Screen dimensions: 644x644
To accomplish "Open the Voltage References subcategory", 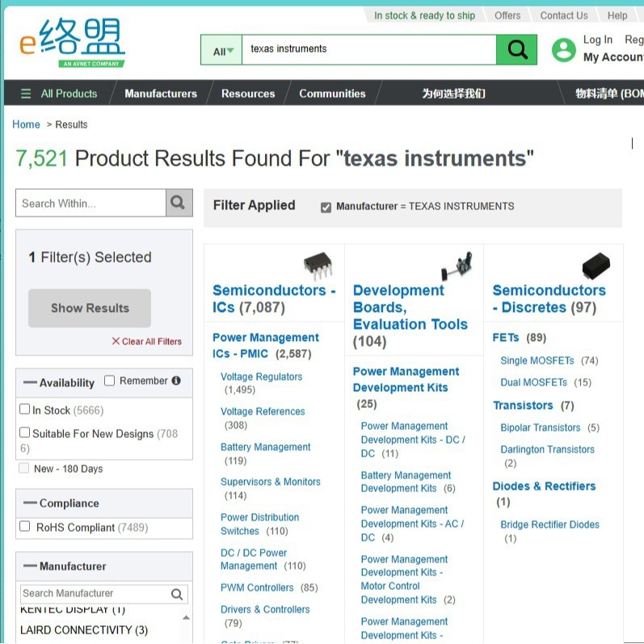I will click(x=263, y=411).
